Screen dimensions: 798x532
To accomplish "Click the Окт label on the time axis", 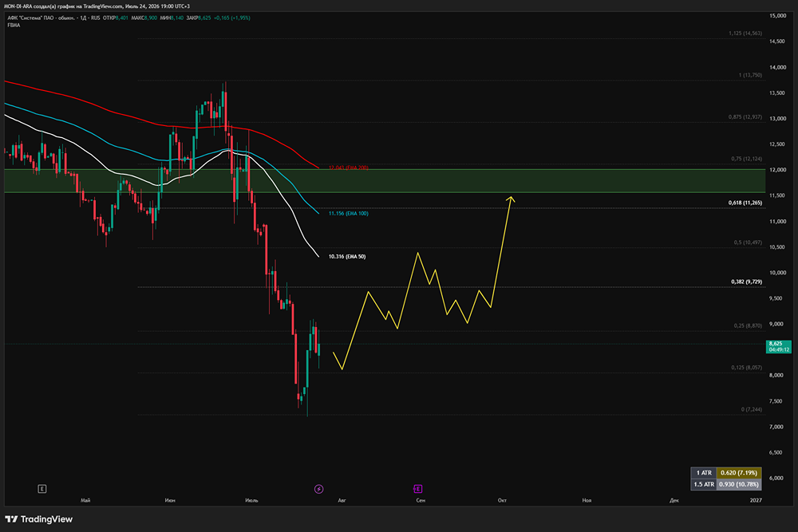I will click(502, 500).
